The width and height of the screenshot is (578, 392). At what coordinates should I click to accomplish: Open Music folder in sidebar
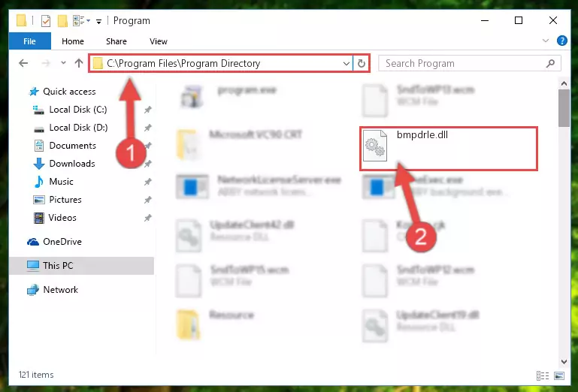point(61,182)
